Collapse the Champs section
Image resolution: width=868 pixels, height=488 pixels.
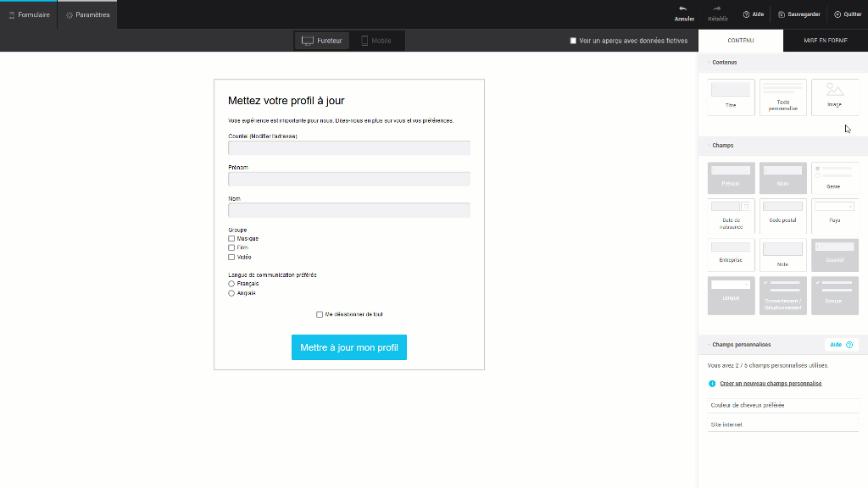[709, 146]
